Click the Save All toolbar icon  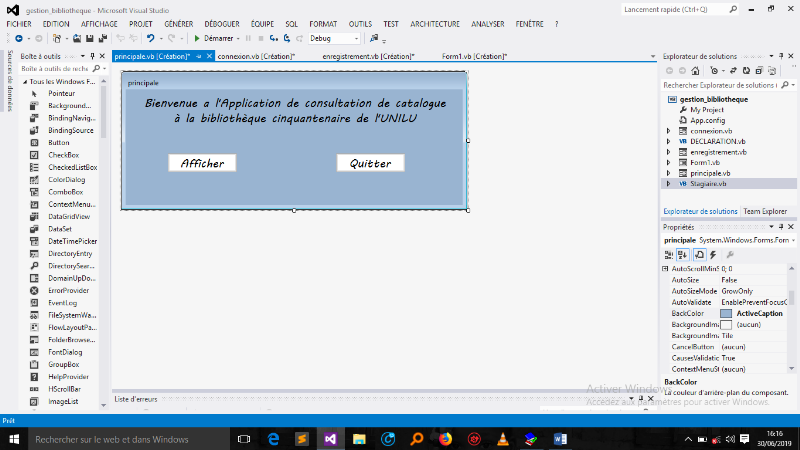[103, 38]
